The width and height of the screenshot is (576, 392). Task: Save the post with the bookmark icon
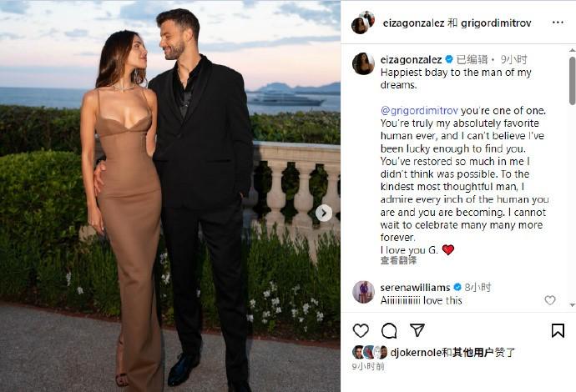558,331
